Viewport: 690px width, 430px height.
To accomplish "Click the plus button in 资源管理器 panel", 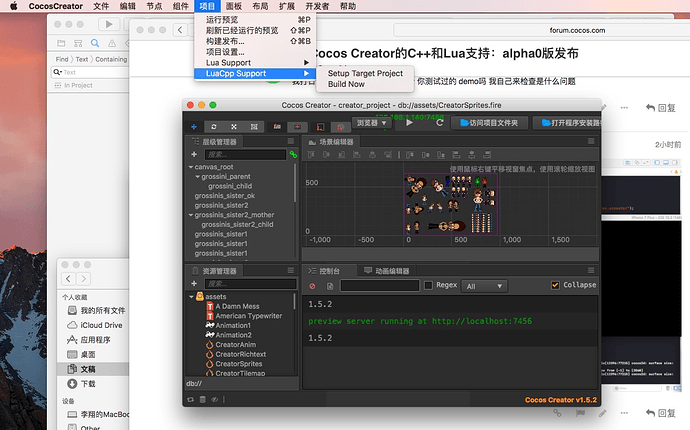I will coord(194,283).
